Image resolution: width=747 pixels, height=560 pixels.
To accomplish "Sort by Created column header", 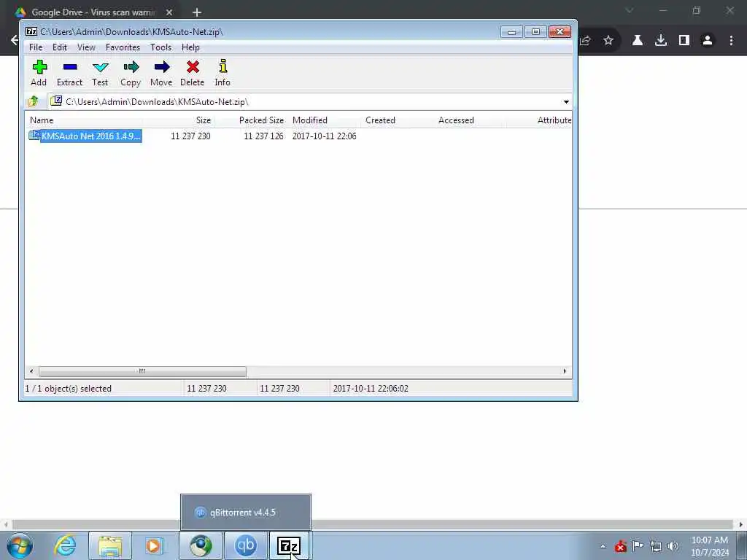I will (398, 120).
